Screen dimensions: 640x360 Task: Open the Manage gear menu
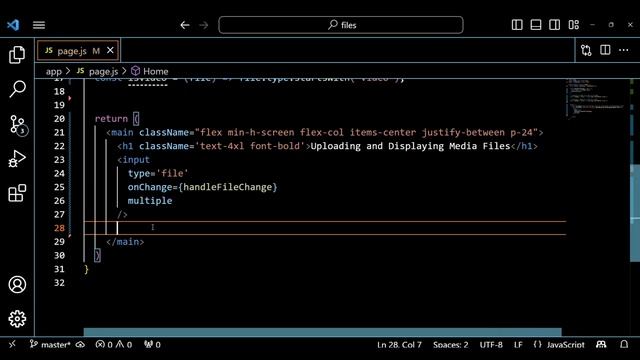tap(17, 319)
